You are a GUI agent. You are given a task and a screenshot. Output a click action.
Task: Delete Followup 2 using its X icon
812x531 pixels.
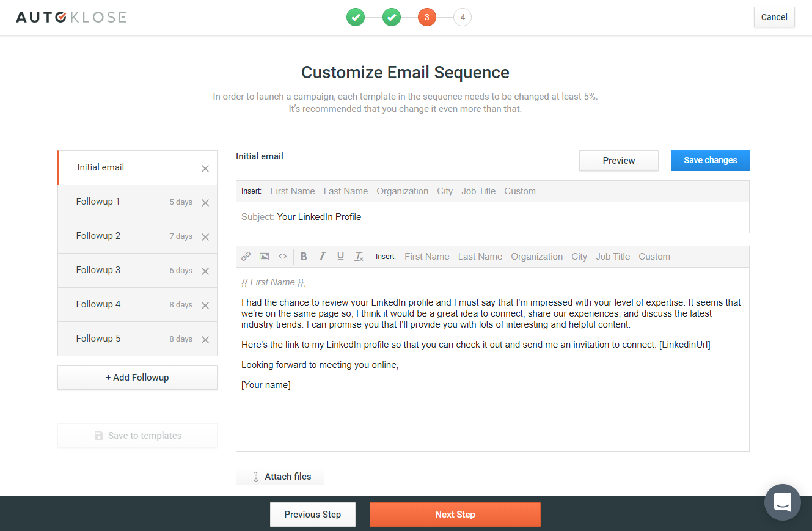click(x=205, y=237)
